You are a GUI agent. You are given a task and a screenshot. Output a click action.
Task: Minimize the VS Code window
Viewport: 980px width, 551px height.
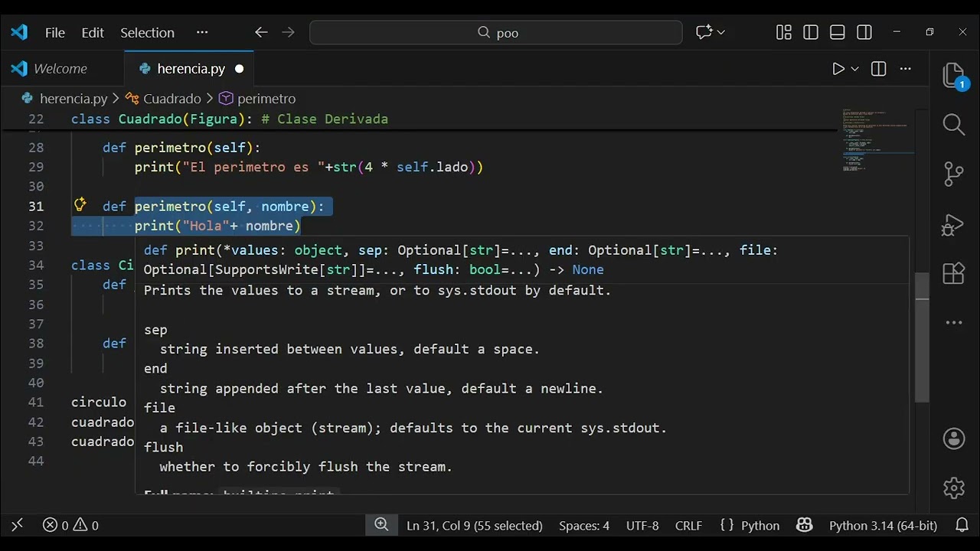897,32
